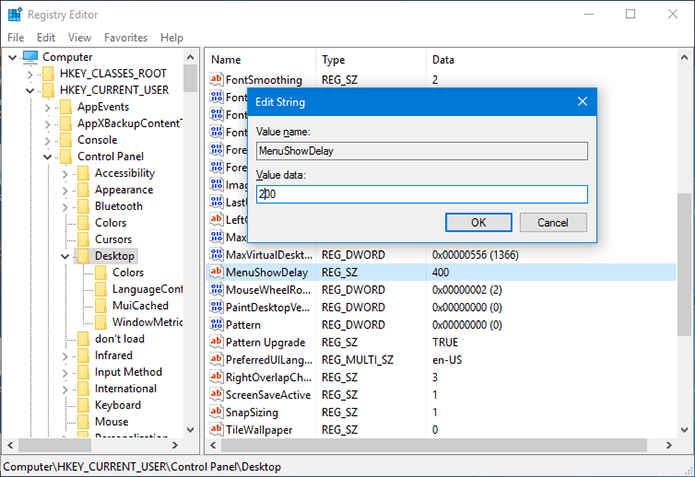Click the string icon beside ScreenSaveActive
Image resolution: width=695 pixels, height=477 pixels.
point(216,395)
